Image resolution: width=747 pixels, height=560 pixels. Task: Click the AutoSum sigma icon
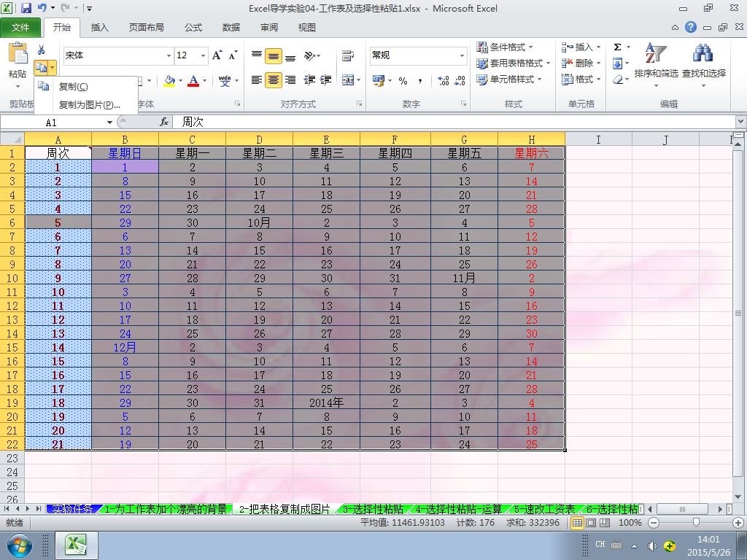click(x=617, y=47)
